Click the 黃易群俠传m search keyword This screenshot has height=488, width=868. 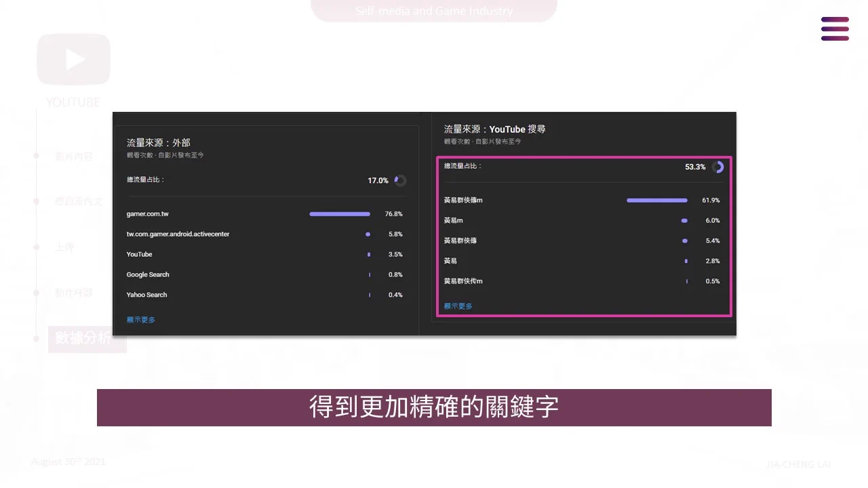click(x=463, y=281)
